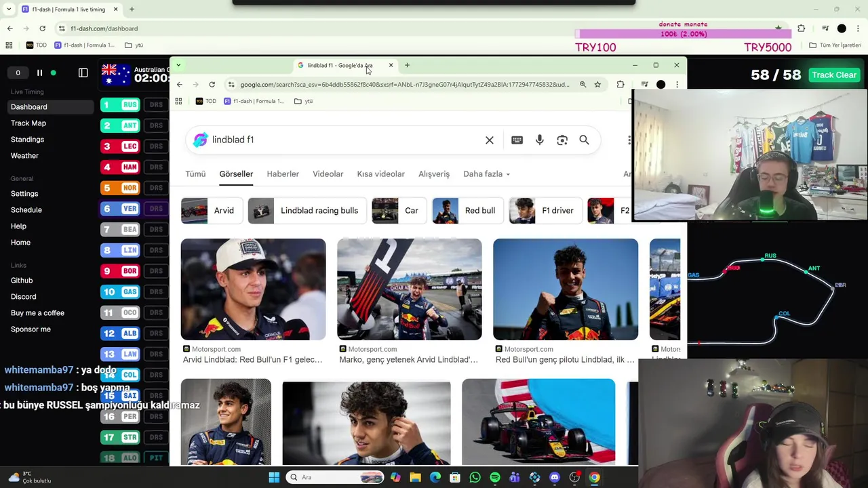Open extensions puzzle icon in Google window

coord(620,85)
